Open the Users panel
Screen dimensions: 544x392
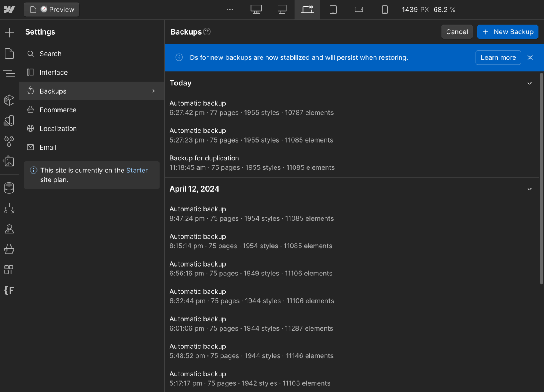click(x=9, y=229)
